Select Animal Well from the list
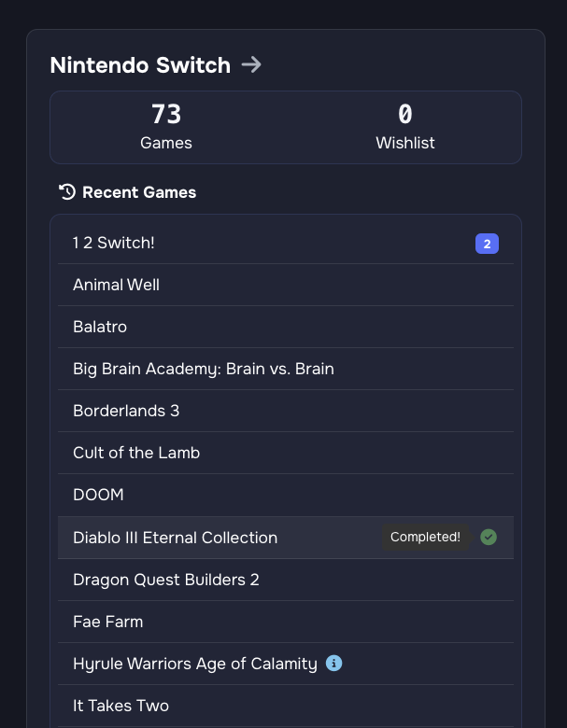 point(116,285)
